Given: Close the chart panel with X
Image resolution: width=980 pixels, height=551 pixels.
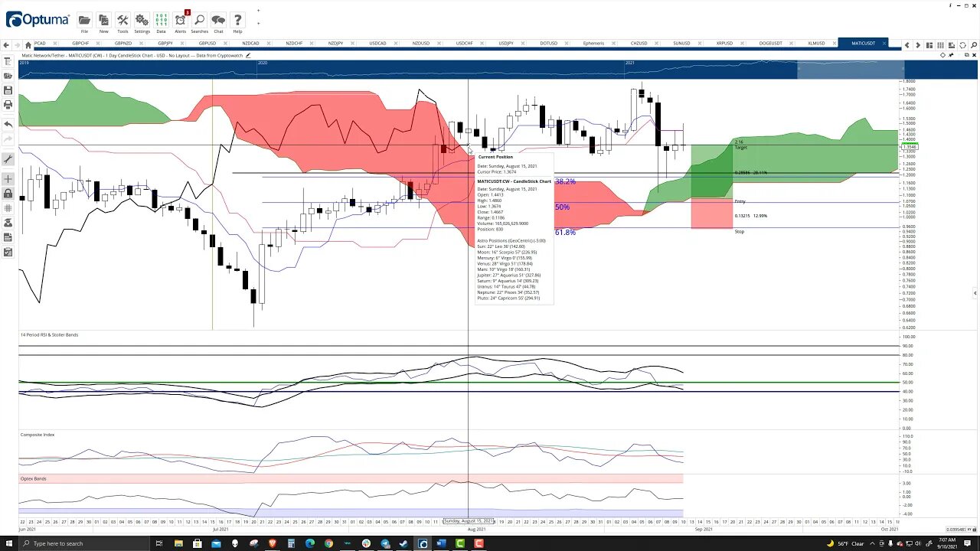Looking at the screenshot, I should pyautogui.click(x=973, y=55).
